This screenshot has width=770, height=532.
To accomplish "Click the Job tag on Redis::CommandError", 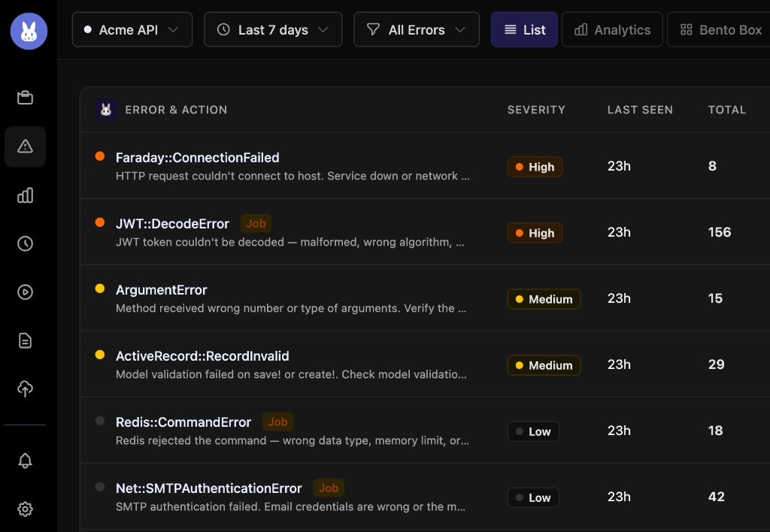I will pos(278,422).
